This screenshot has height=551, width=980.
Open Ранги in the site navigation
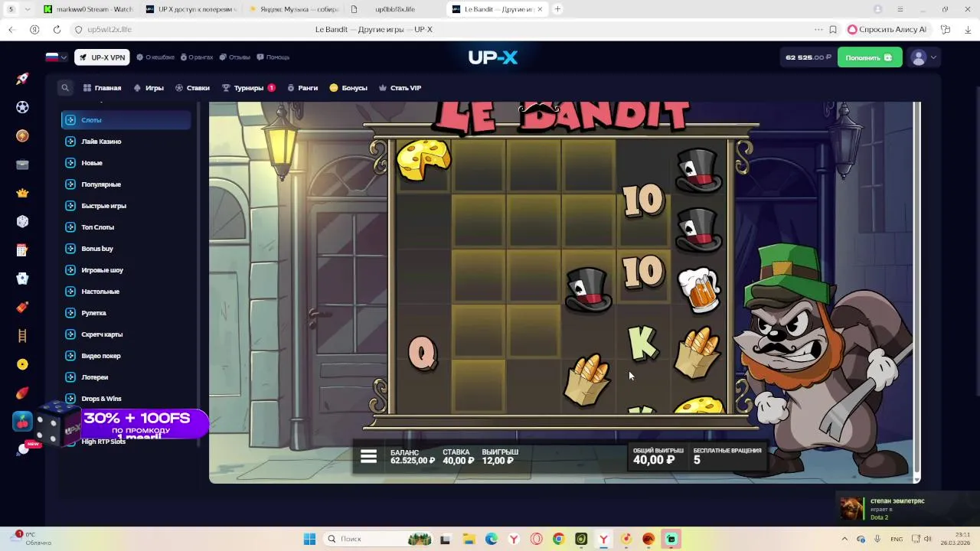pyautogui.click(x=302, y=88)
